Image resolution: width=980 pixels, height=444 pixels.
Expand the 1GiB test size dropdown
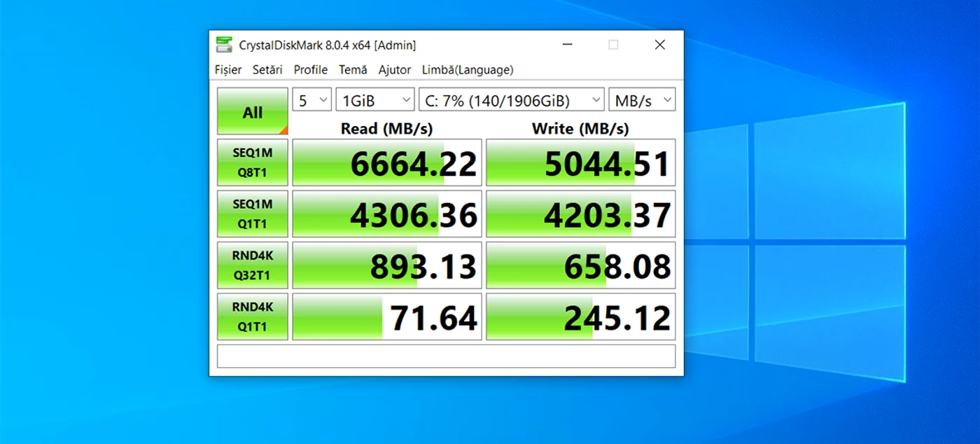tap(375, 100)
